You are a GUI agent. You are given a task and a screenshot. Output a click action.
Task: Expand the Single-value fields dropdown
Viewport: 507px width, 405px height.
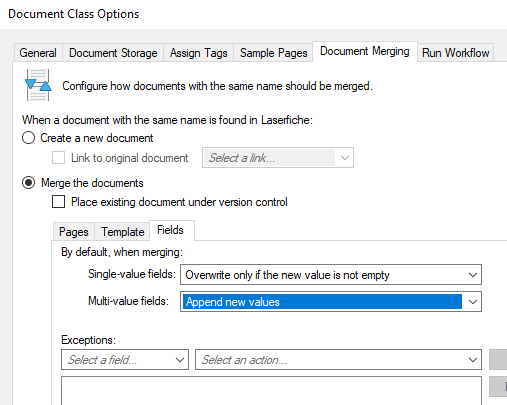331,275
